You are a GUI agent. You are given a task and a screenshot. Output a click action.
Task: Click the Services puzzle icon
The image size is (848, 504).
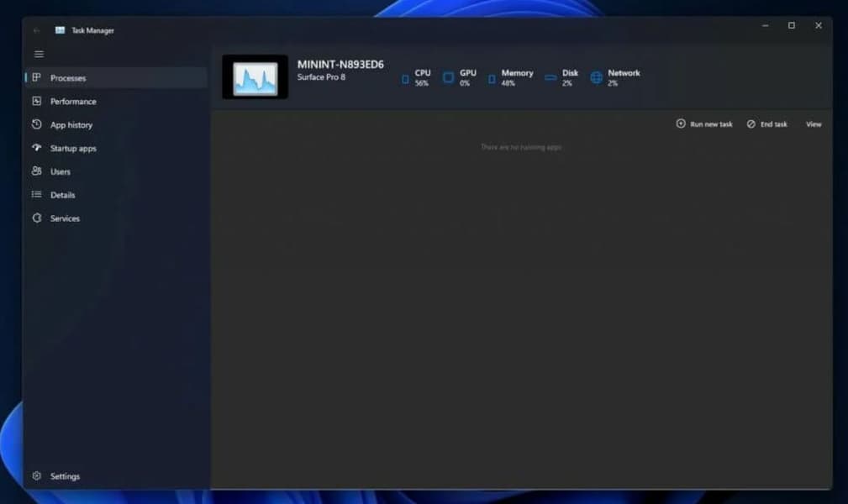[x=36, y=218]
